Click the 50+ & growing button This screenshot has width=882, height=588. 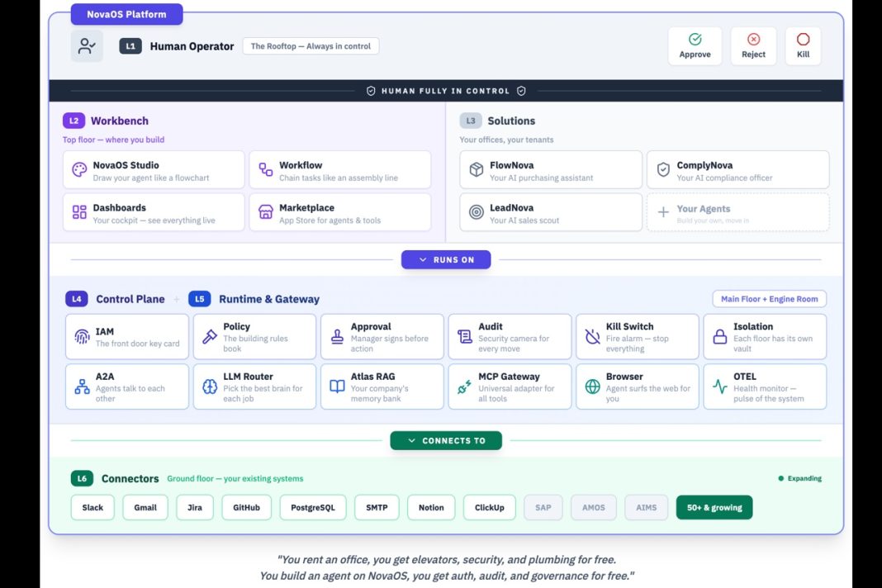coord(714,507)
